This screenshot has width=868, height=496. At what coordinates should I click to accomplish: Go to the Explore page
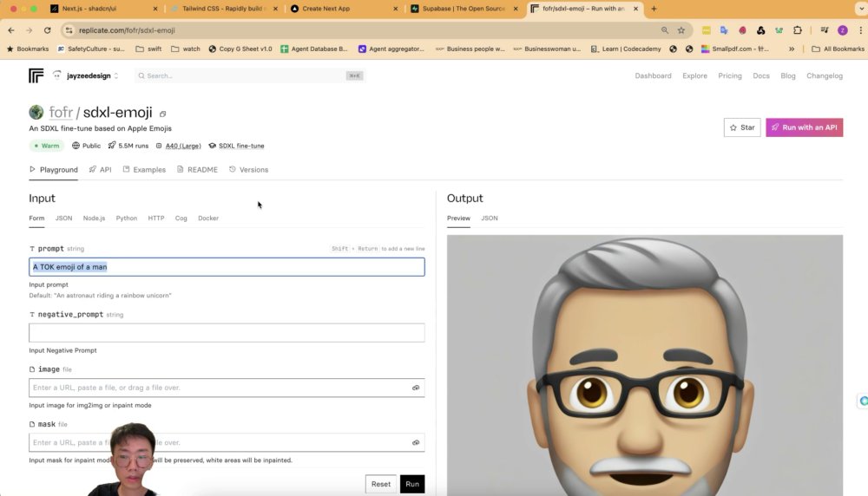coord(694,75)
